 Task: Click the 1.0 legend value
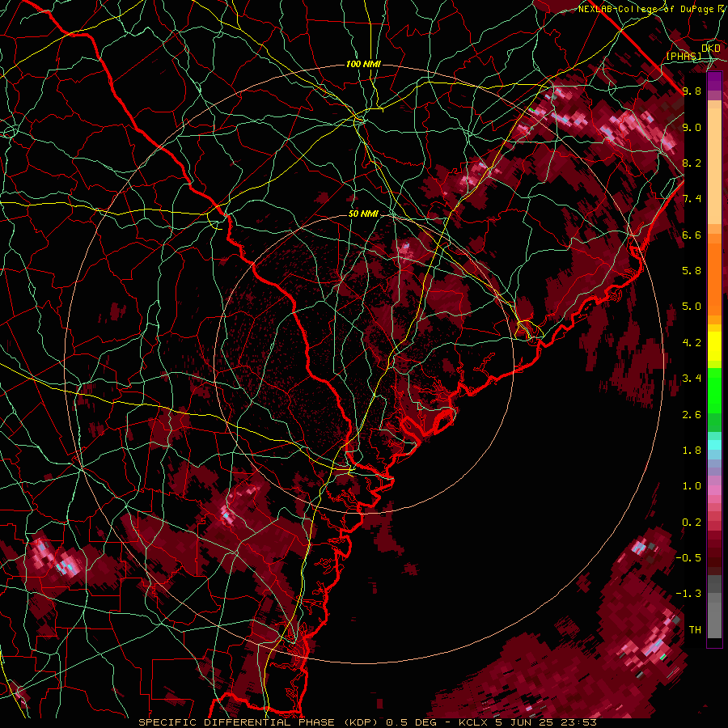(692, 486)
